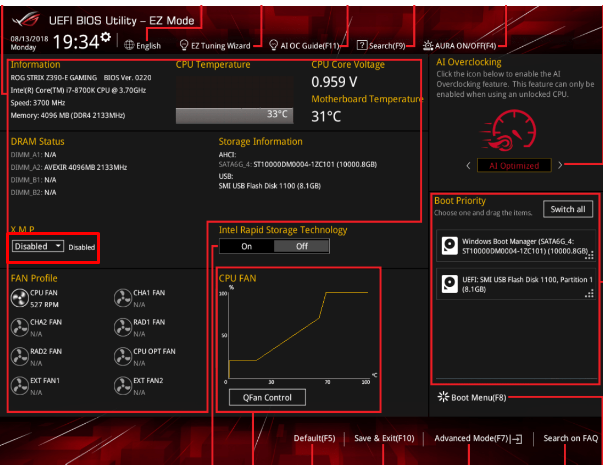Toggle AURA ON/OFF(F4)
The image size is (603, 467).
point(460,46)
